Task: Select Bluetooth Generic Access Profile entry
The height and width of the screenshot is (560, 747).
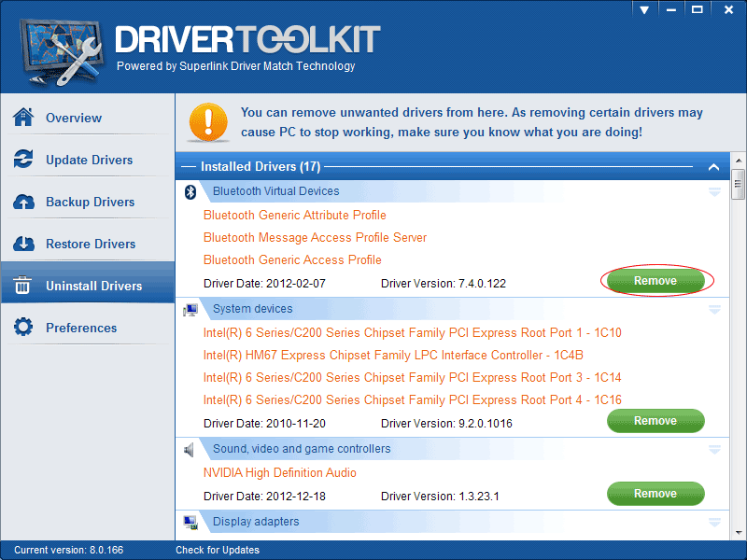Action: coord(292,259)
